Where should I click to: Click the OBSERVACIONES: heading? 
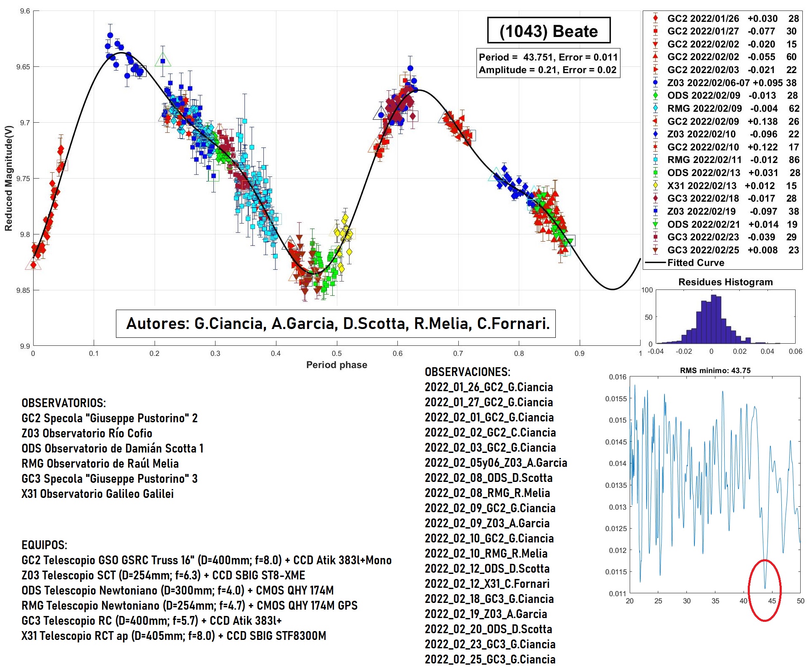(x=468, y=372)
